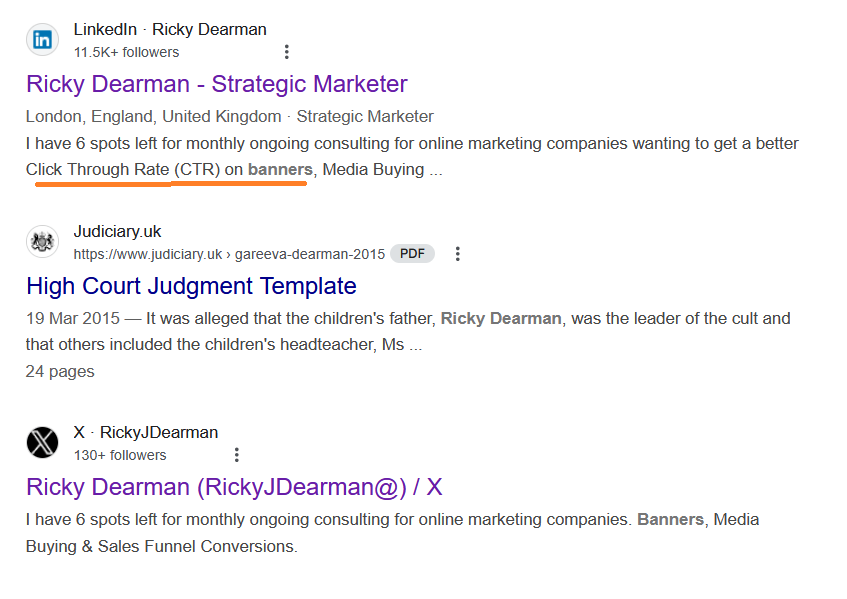This screenshot has width=847, height=599.
Task: Open three-dot menu beside 130+ followers
Action: pos(237,455)
